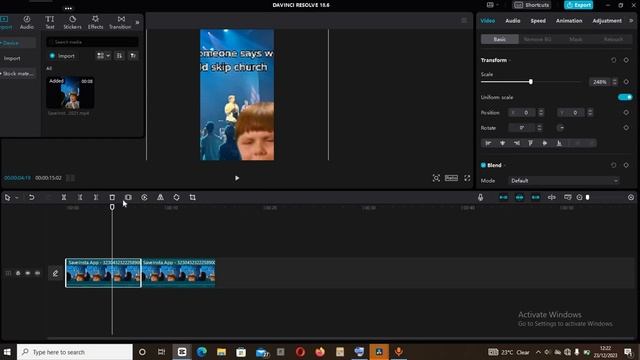This screenshot has width=640, height=360.
Task: Click the Scale slider handle
Action: 531,82
